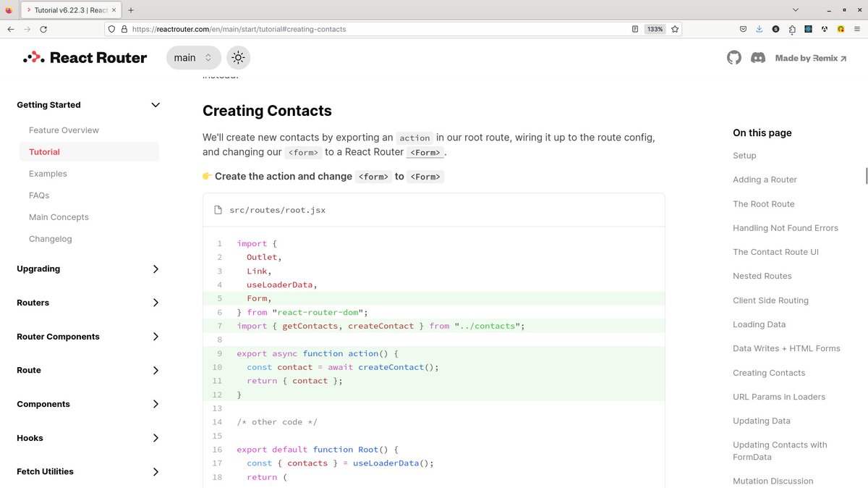Jump to Creating Contacts in page outline
The height and width of the screenshot is (488, 868).
(769, 373)
